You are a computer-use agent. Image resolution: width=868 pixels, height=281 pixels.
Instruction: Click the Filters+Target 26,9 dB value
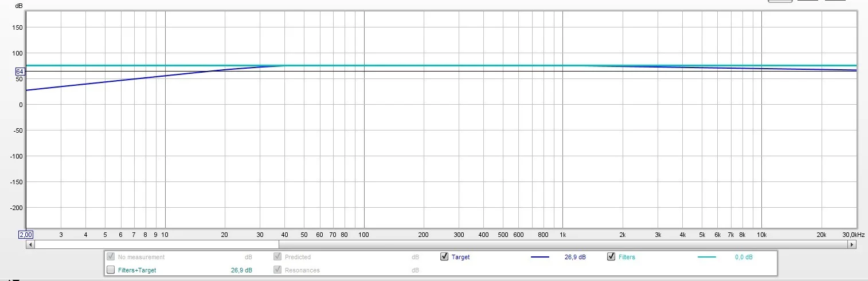point(241,270)
